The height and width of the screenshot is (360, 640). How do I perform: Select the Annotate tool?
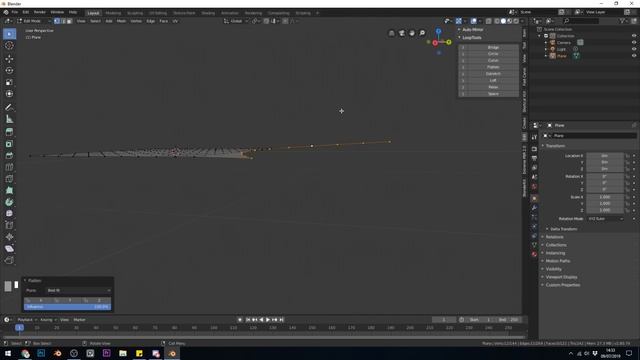pyautogui.click(x=9, y=107)
